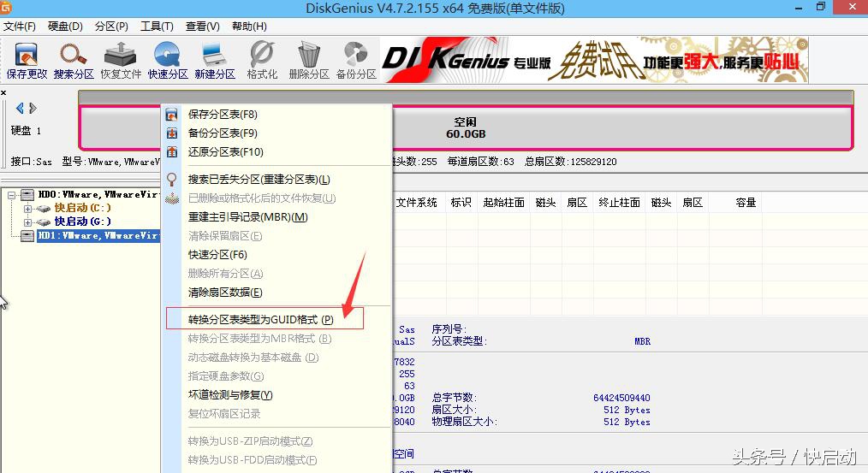Click the icon beside 备份分区表
The height and width of the screenshot is (473, 868).
pos(172,133)
